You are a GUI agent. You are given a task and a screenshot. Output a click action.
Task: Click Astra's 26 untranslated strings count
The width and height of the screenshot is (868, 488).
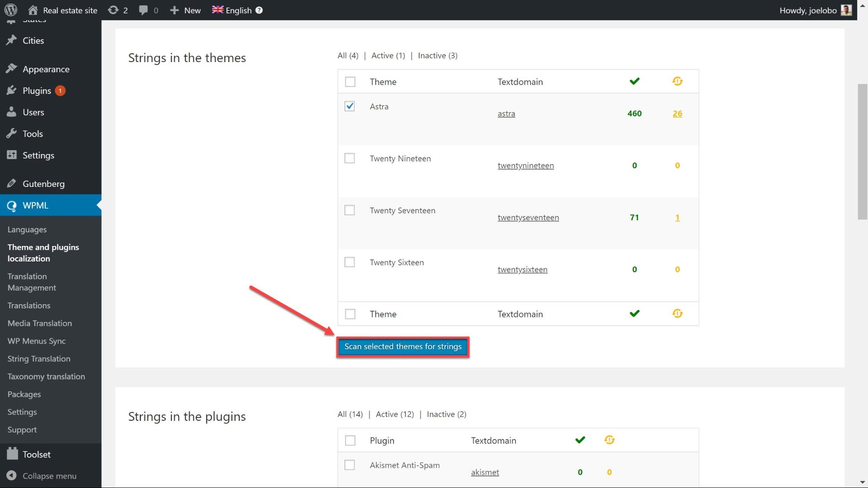click(677, 113)
